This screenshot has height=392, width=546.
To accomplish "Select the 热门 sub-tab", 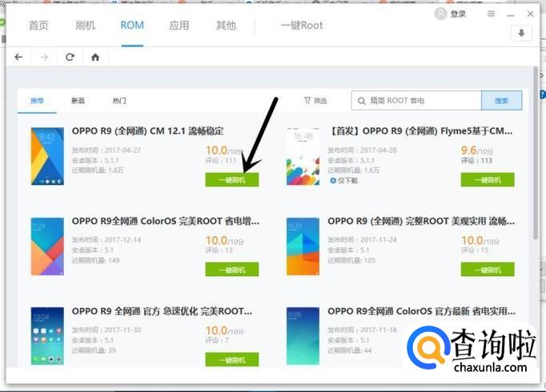I will click(x=119, y=101).
